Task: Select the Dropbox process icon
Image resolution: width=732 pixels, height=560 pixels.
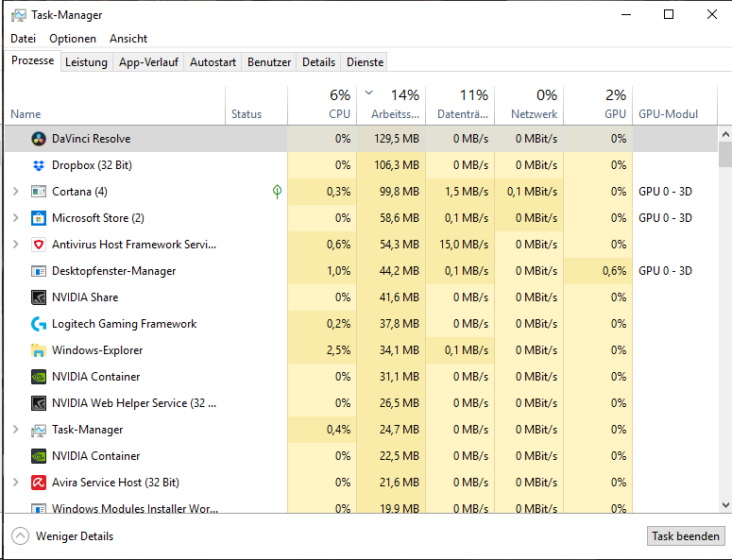Action: [x=39, y=165]
